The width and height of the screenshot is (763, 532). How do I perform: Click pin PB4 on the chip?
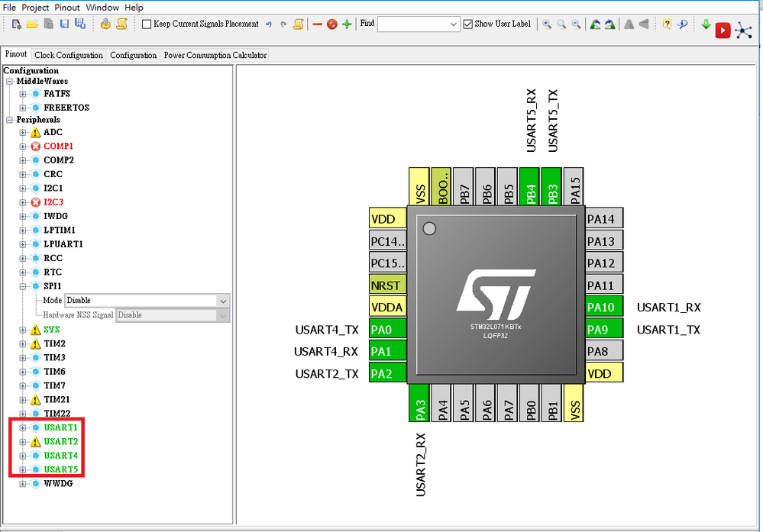529,187
